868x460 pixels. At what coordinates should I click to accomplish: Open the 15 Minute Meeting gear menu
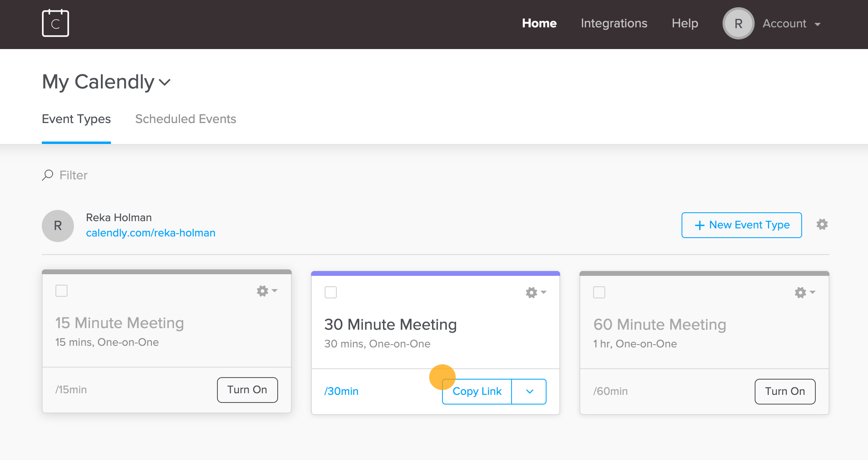[267, 291]
